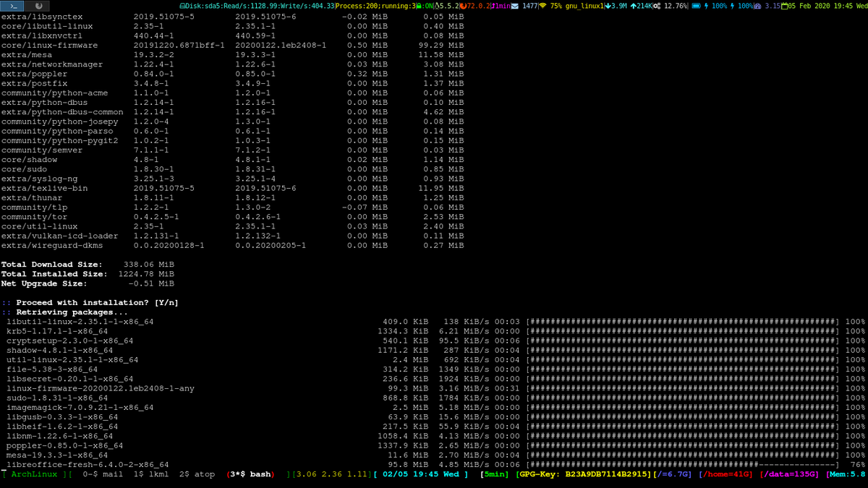
Task: Click the battery icon in status bar
Action: pos(697,6)
